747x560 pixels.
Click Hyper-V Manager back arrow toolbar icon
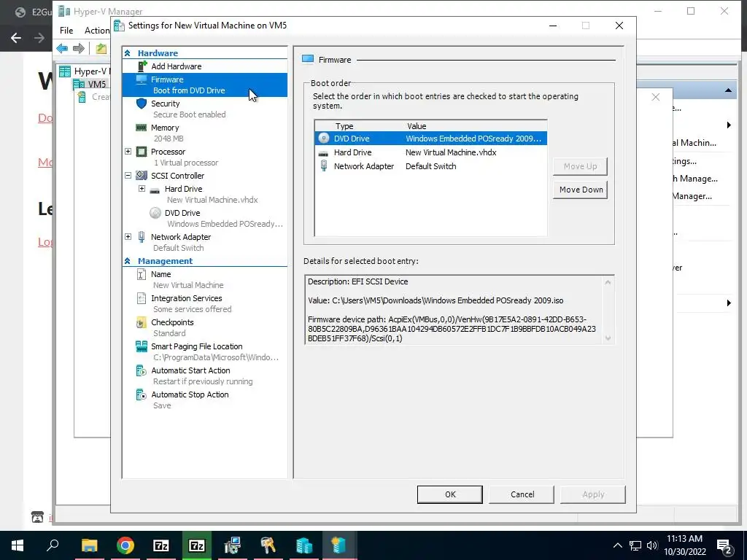[x=62, y=48]
